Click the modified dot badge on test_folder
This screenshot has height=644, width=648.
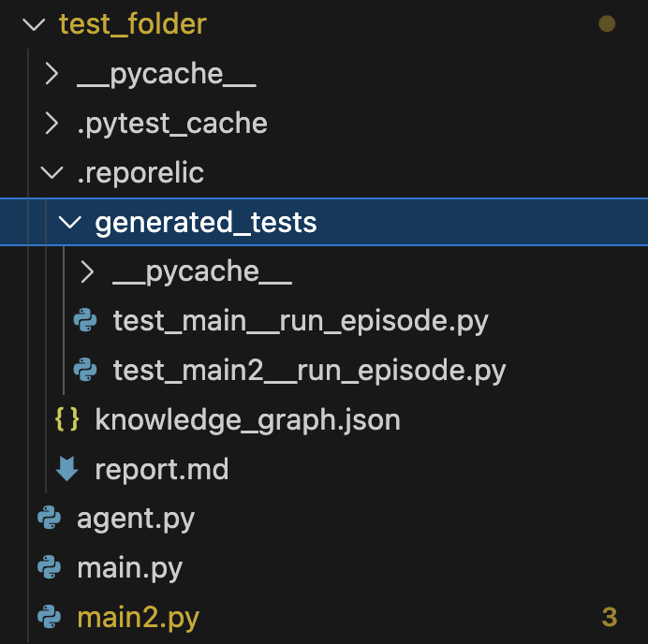click(607, 23)
